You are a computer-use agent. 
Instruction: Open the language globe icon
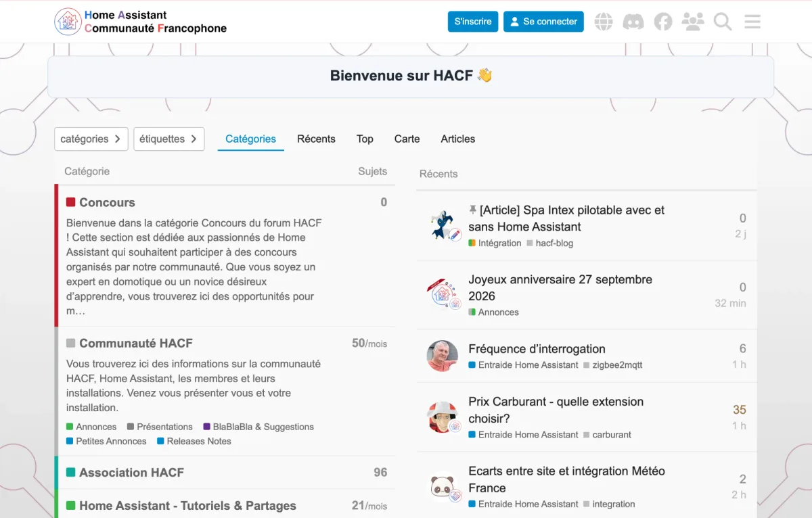(x=604, y=22)
